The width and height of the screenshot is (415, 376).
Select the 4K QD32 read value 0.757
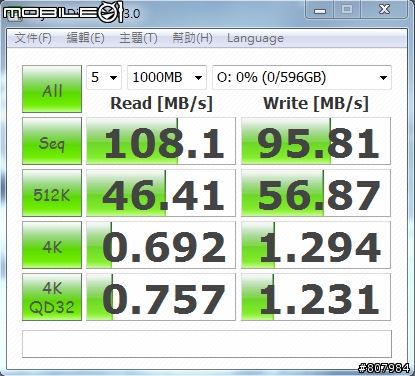tap(161, 297)
